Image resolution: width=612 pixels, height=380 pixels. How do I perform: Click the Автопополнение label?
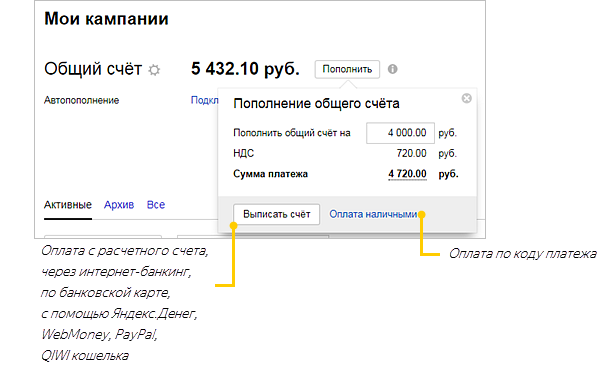[81, 100]
